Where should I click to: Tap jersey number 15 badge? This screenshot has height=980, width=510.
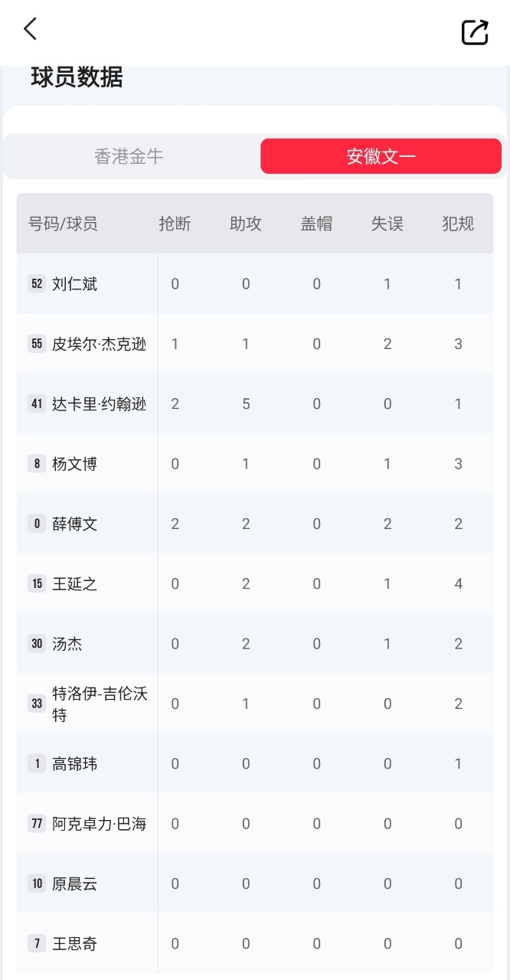(37, 584)
